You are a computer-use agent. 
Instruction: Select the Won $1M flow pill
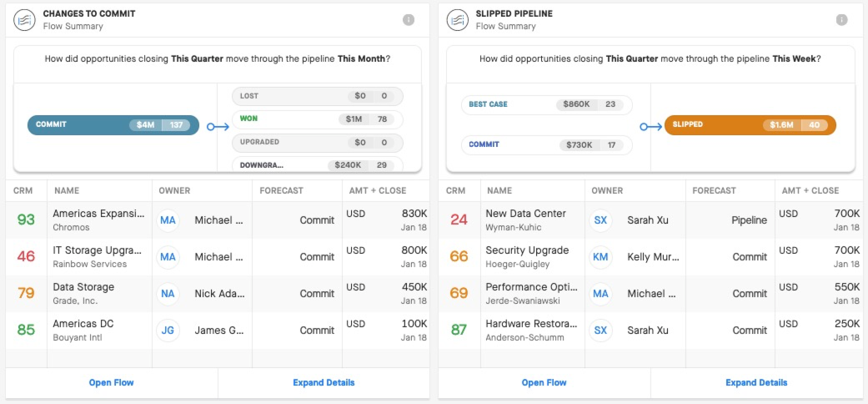click(318, 119)
